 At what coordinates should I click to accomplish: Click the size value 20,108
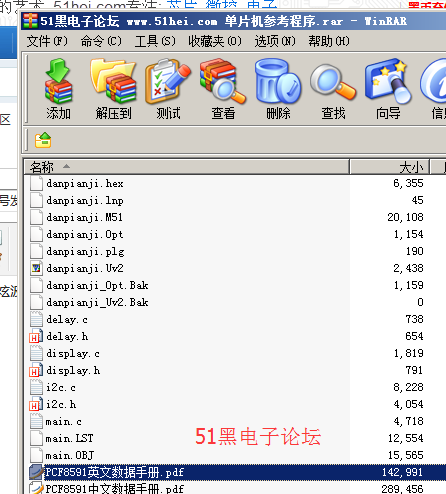coord(405,217)
